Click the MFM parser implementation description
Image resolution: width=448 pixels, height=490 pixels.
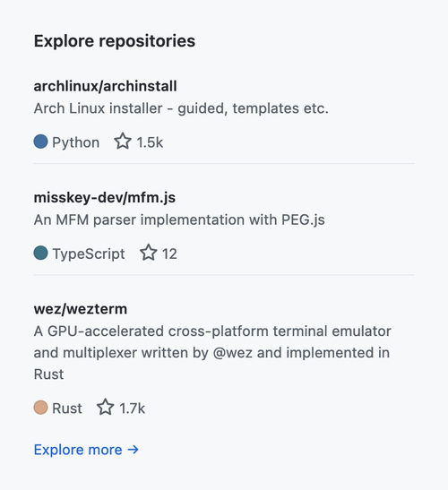(x=179, y=219)
